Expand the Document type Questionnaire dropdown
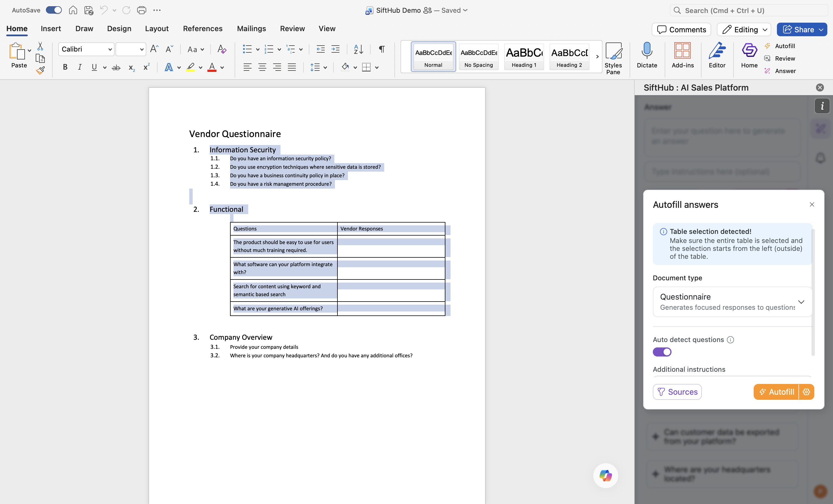 pyautogui.click(x=732, y=302)
